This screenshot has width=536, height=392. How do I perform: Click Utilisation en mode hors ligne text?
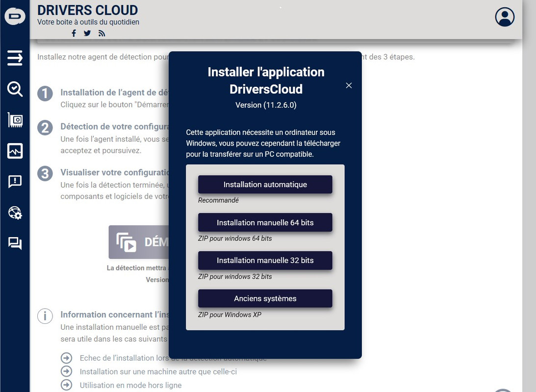pos(130,385)
